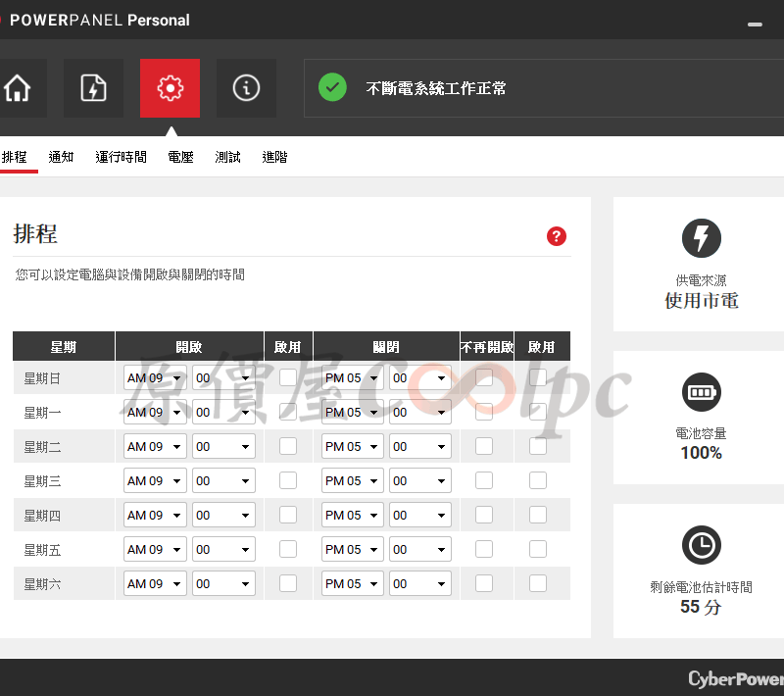Click the red settings gear icon
The width and height of the screenshot is (784, 696).
[170, 88]
